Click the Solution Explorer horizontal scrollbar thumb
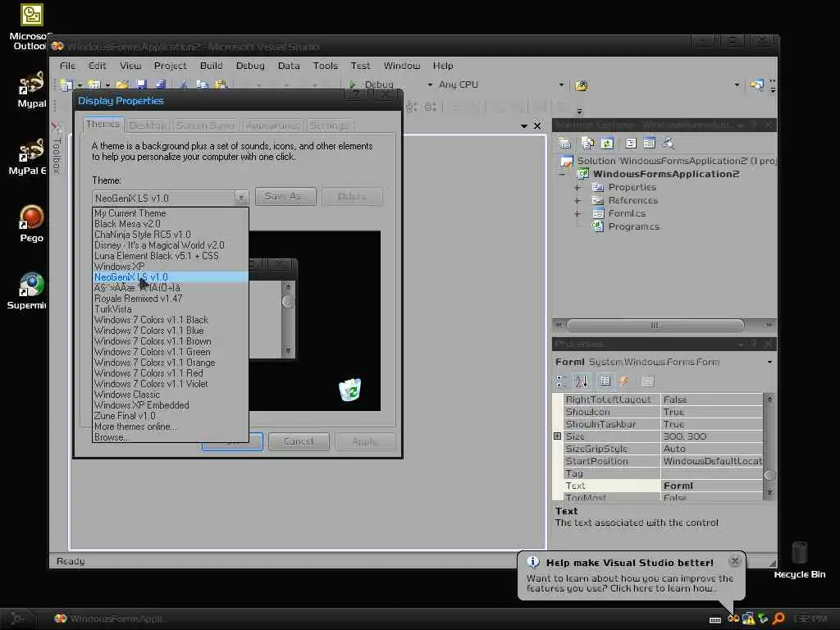The image size is (840, 630). coord(655,325)
